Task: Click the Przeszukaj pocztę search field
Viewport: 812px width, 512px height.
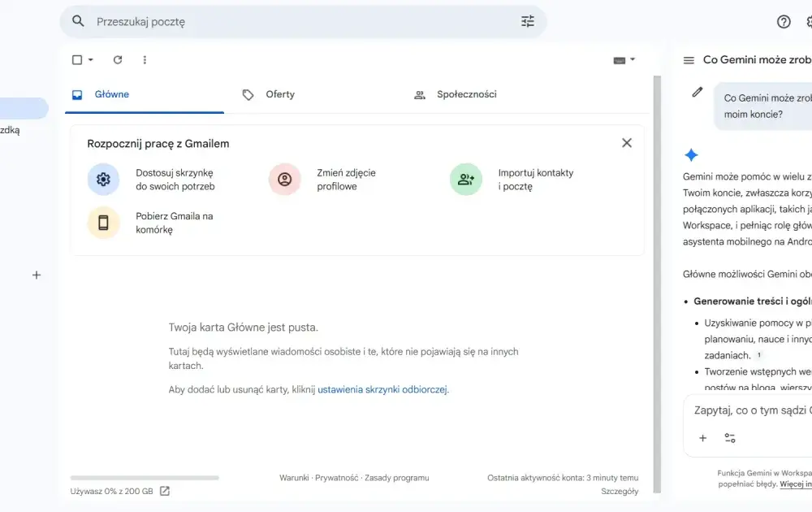Action: 303,22
